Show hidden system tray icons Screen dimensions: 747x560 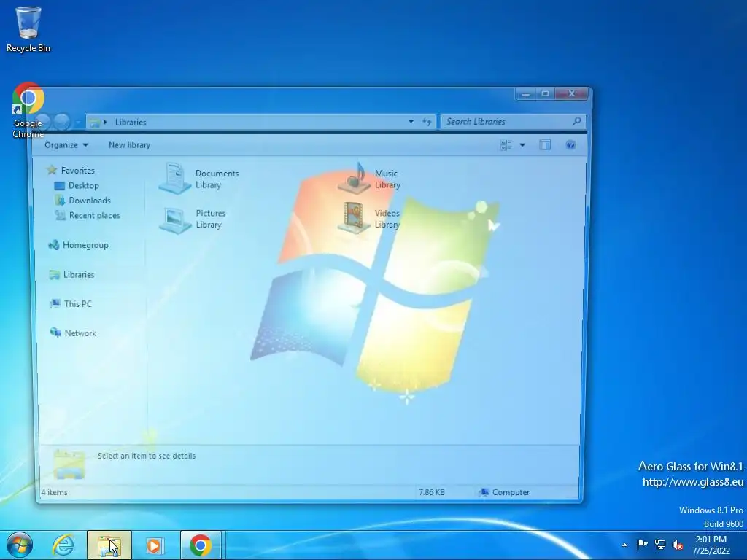[x=624, y=545]
